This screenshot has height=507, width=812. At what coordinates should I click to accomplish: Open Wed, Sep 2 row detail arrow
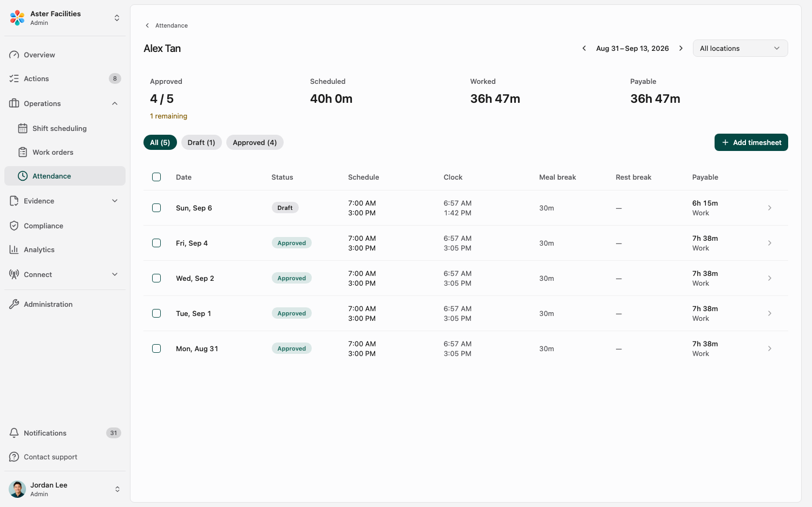click(x=770, y=278)
